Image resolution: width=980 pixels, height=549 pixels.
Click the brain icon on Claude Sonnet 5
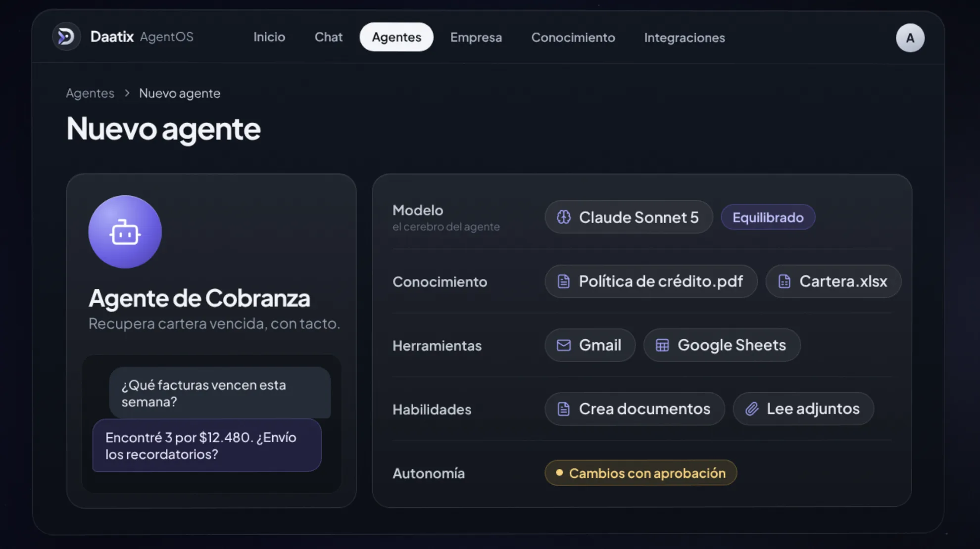(x=564, y=217)
